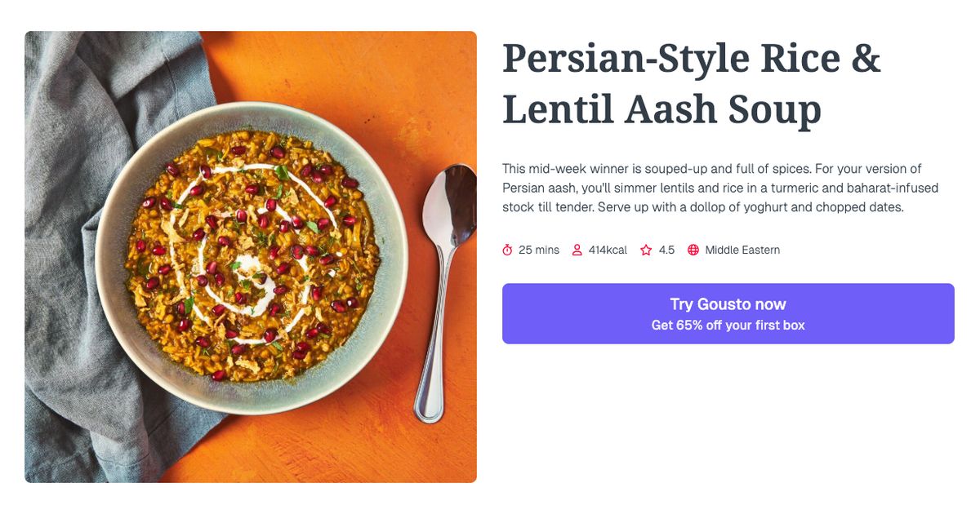Click the person-shaped calorie icon
Screen dimensions: 980x514
[x=577, y=250]
